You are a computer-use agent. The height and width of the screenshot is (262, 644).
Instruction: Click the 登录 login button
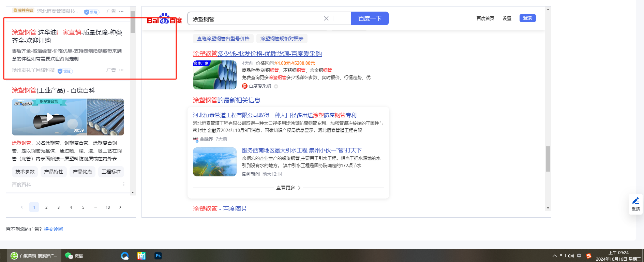point(527,18)
